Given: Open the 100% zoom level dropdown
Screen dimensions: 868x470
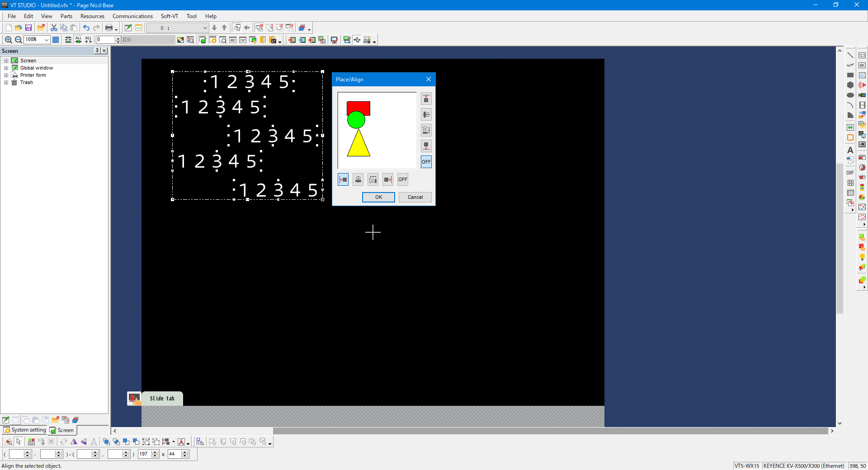Looking at the screenshot, I should 46,40.
